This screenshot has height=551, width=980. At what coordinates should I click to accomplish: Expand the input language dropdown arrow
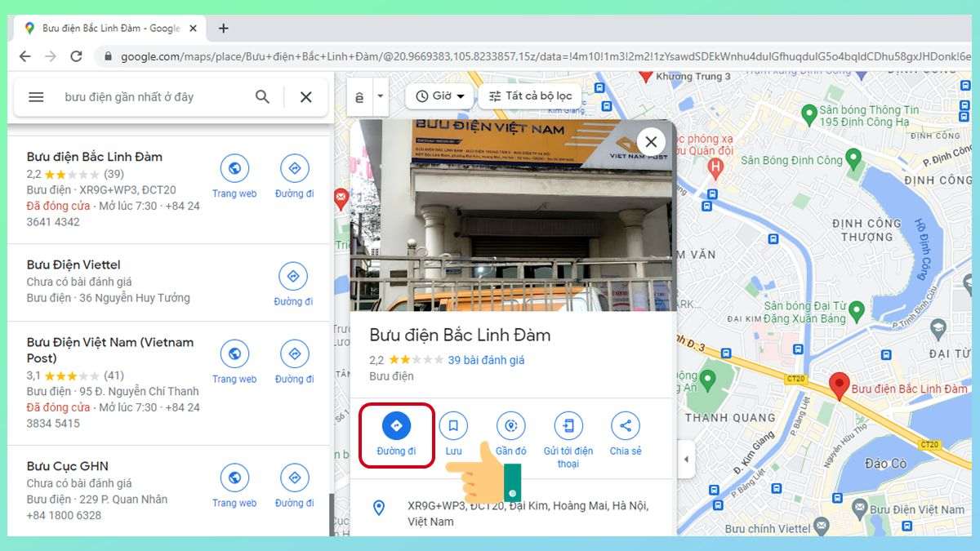click(380, 96)
